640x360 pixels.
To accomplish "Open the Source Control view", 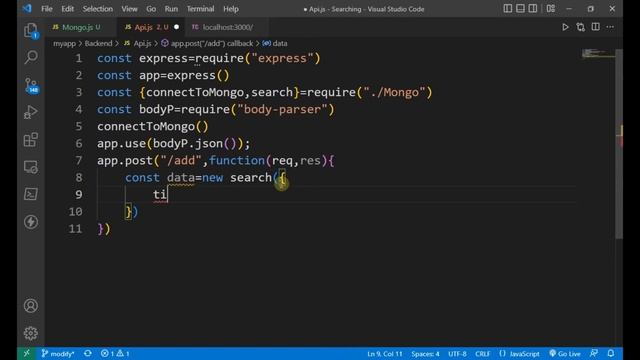I will [31, 85].
